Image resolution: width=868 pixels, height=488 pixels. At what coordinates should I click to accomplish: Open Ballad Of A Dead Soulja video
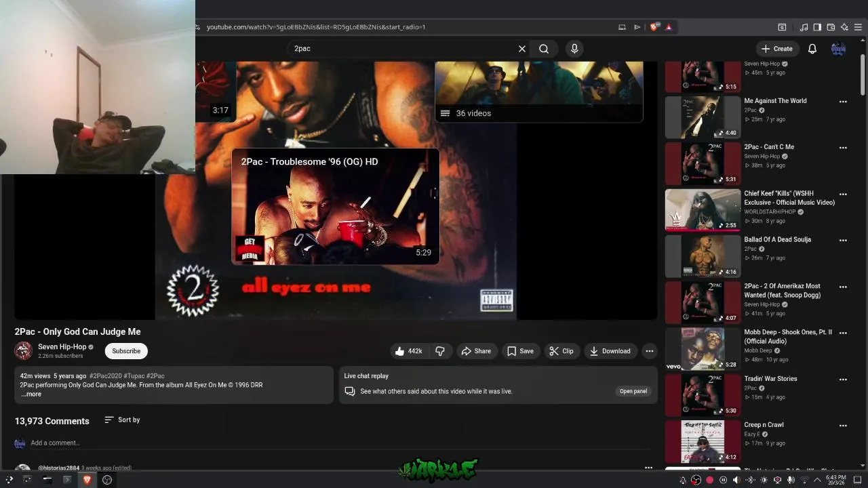777,240
